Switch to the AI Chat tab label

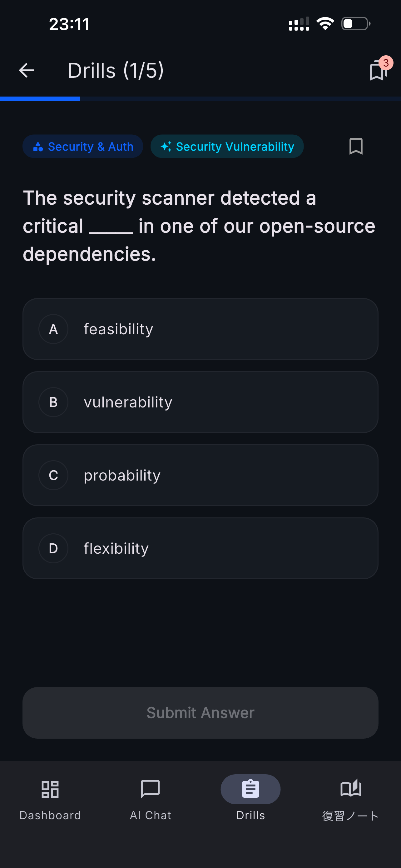click(151, 815)
